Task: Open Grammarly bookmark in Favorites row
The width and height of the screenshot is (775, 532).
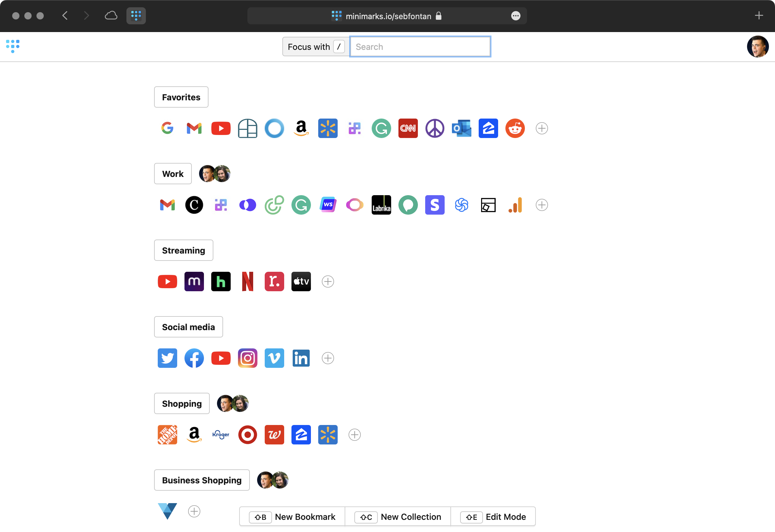Action: point(381,128)
